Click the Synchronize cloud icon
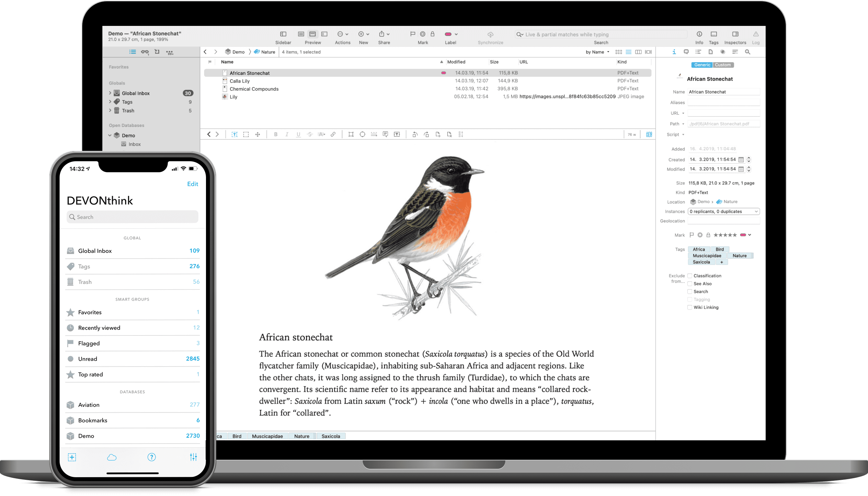The height and width of the screenshot is (496, 868). tap(490, 34)
